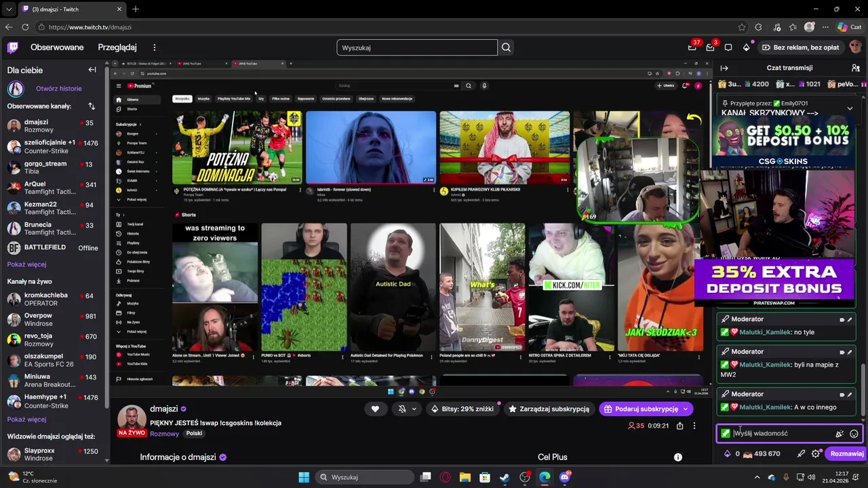Open gorgo_stream channel in sidebar
Screen dimensions: 868x488
coord(54,167)
